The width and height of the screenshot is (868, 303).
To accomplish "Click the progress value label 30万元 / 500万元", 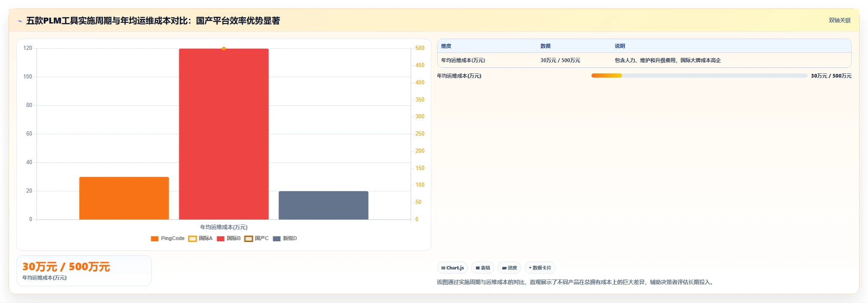I will tap(831, 76).
